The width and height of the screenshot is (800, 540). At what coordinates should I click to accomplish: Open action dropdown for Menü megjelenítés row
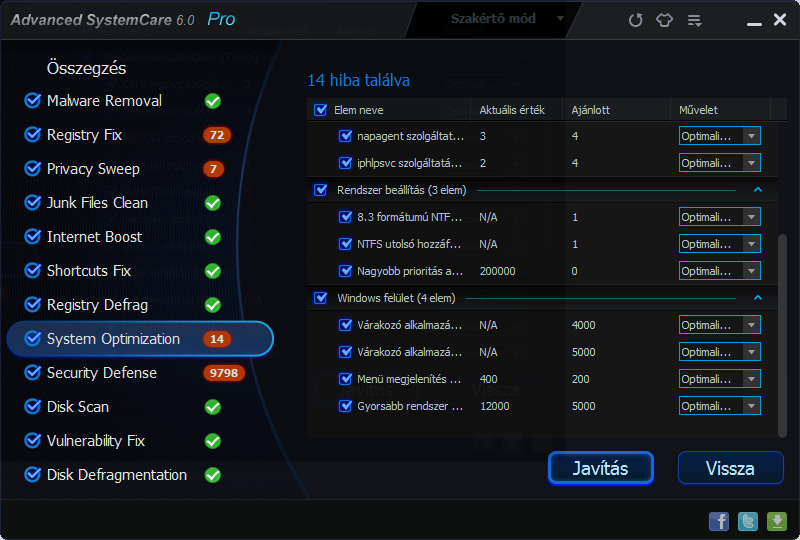coord(719,379)
